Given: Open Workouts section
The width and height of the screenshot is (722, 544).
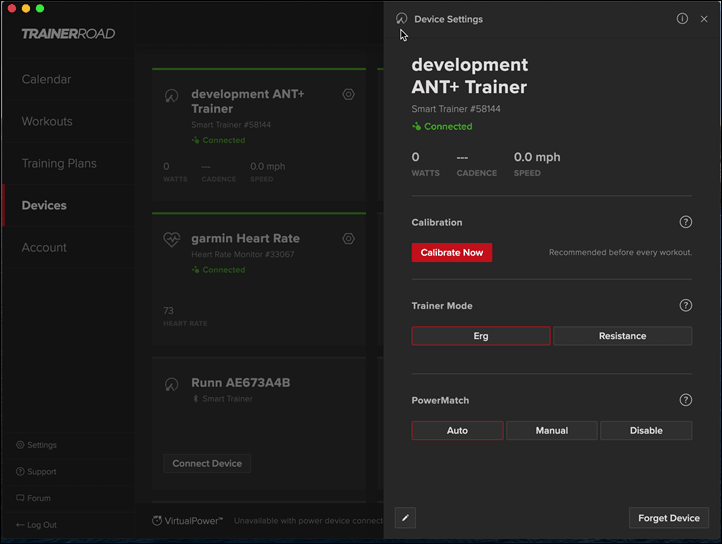Looking at the screenshot, I should coord(47,121).
